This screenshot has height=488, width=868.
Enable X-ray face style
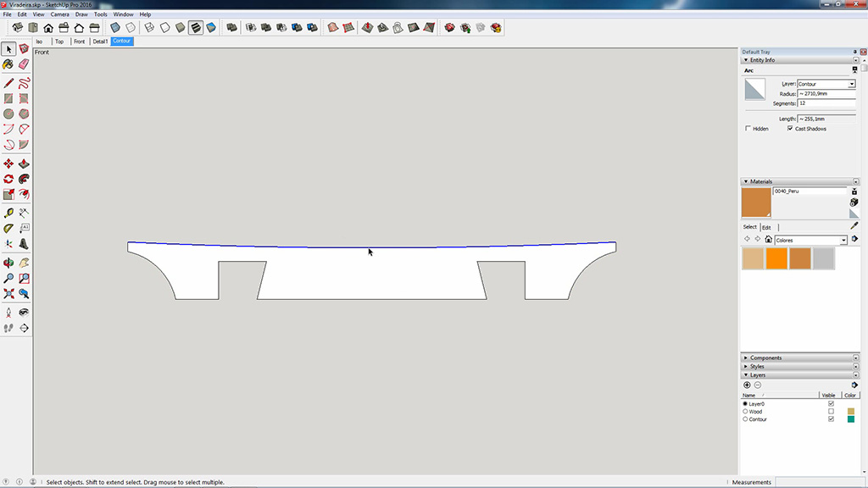coord(115,28)
